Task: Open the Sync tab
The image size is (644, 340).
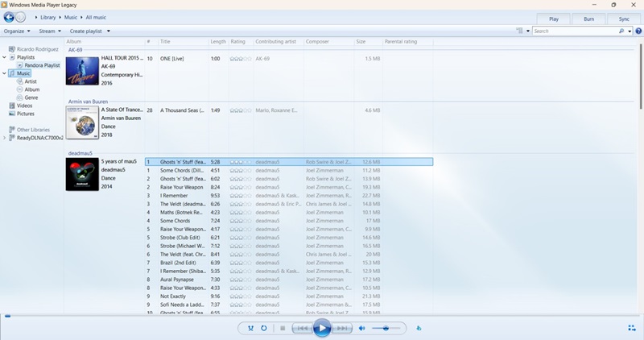Action: [x=624, y=19]
